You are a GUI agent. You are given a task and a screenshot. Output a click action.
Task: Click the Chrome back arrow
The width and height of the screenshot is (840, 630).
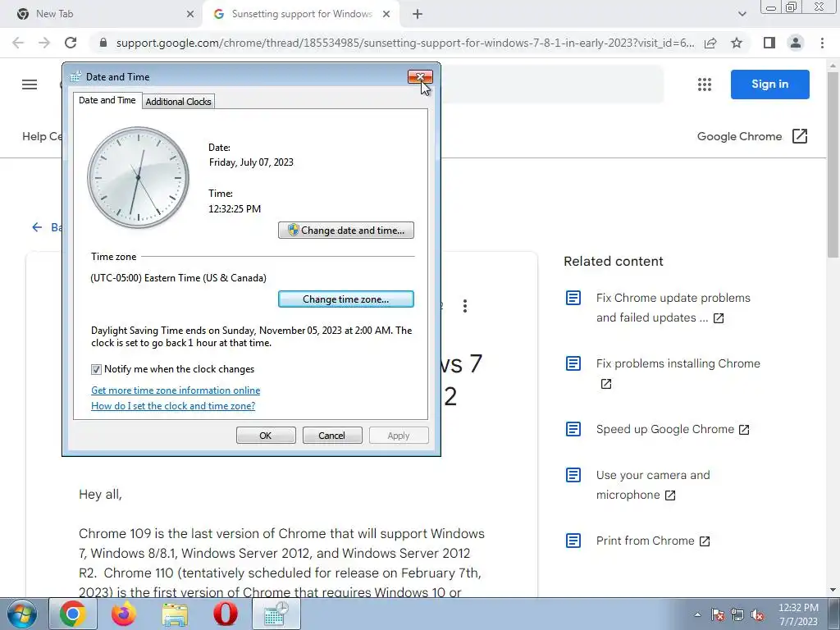click(x=18, y=43)
